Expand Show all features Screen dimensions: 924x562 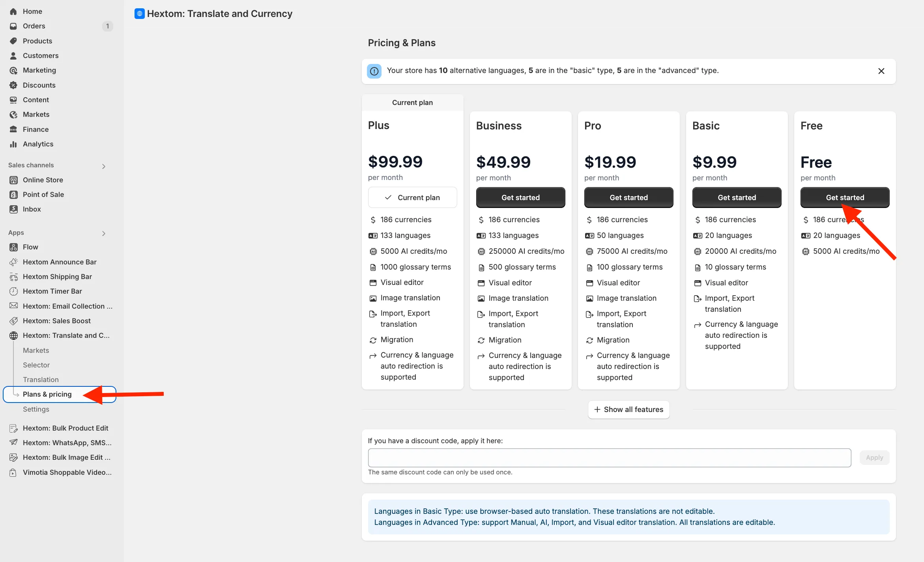point(628,410)
